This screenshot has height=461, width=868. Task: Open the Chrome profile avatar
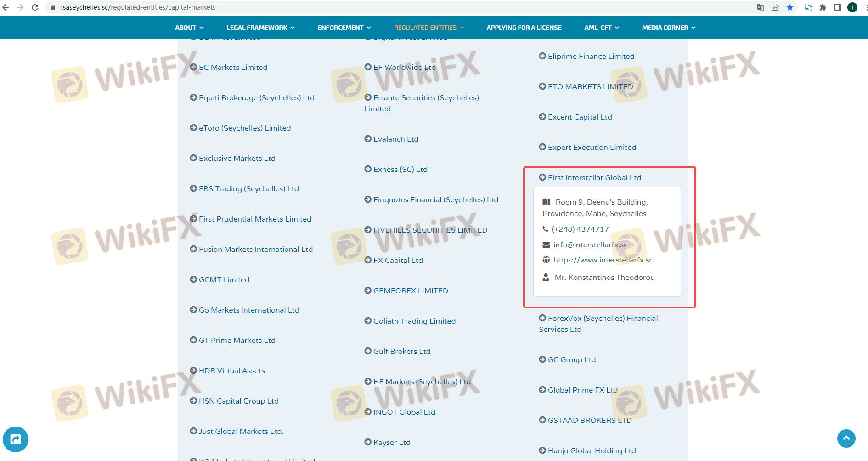[x=852, y=7]
